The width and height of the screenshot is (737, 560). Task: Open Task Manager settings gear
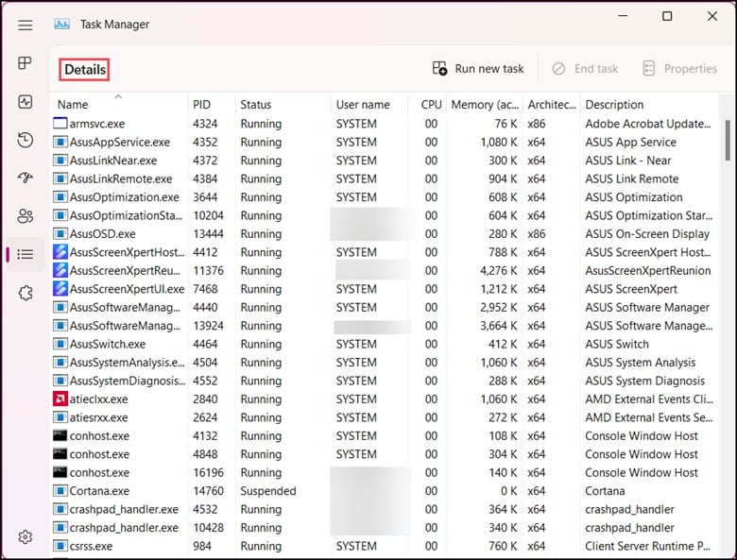26,536
